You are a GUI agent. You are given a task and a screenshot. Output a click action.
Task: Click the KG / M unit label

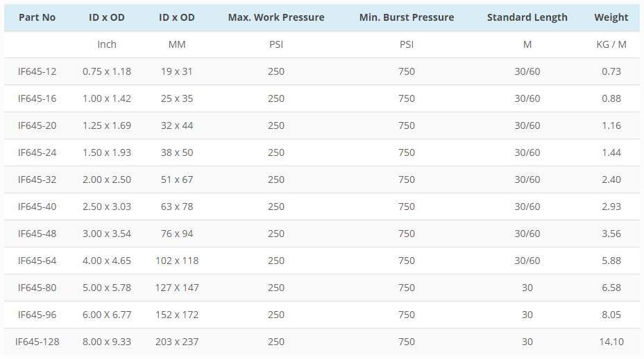click(611, 44)
